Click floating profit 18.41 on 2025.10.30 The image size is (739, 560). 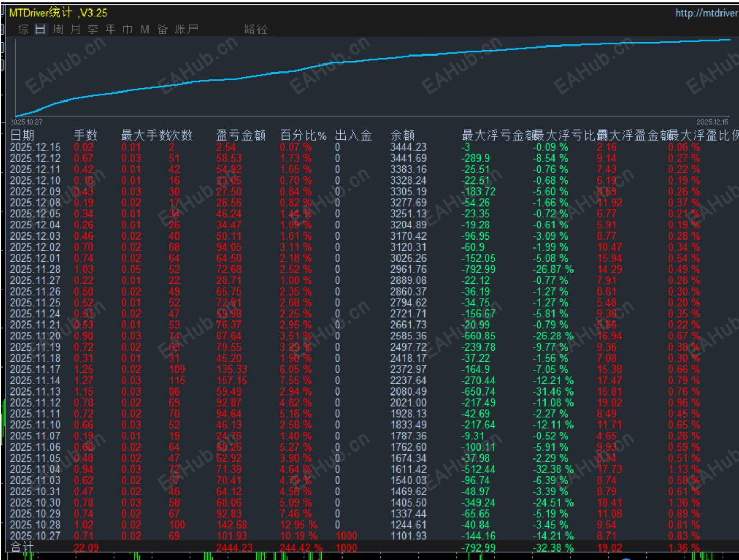pos(609,502)
